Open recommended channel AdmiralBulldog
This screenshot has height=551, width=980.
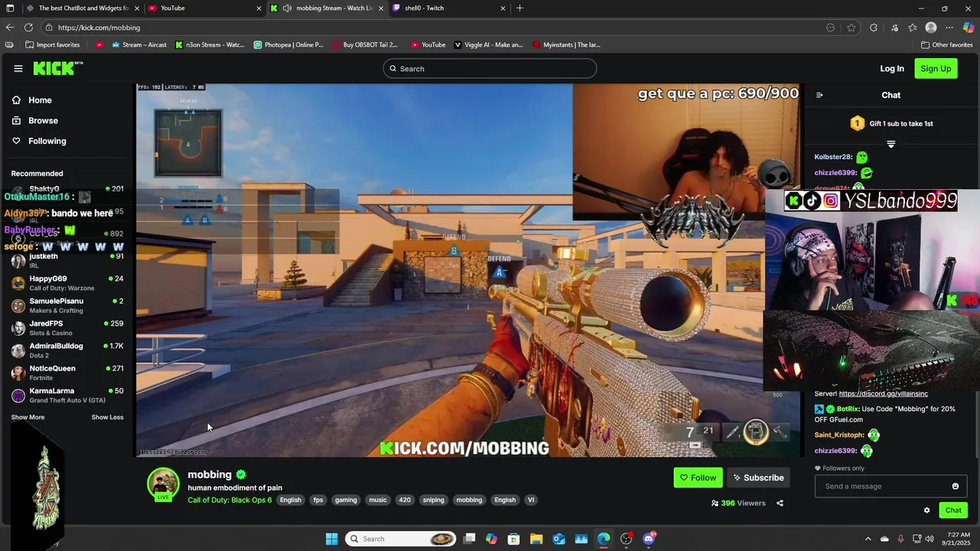coord(67,350)
